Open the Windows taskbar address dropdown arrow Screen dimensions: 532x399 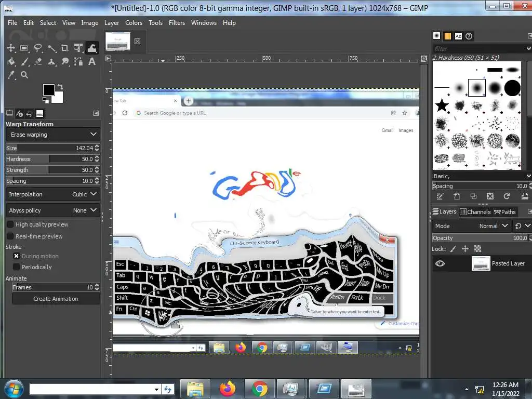point(156,389)
